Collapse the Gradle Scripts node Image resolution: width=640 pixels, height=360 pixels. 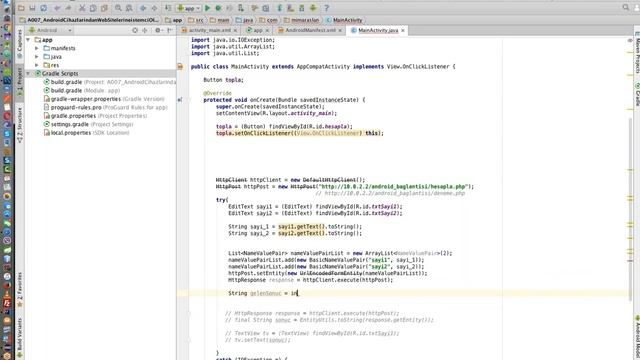point(28,73)
